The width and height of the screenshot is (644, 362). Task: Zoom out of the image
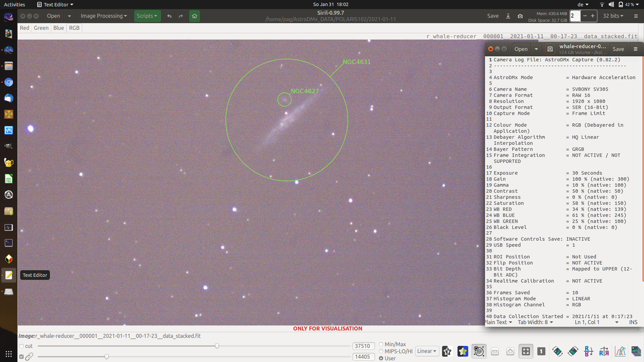point(495,351)
